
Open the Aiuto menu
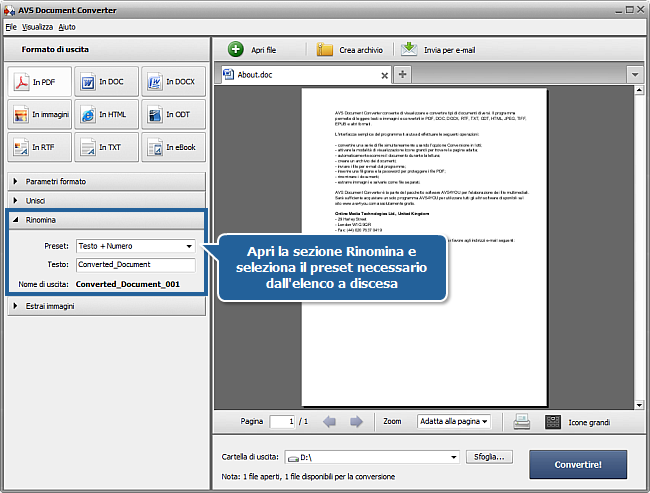tap(67, 27)
